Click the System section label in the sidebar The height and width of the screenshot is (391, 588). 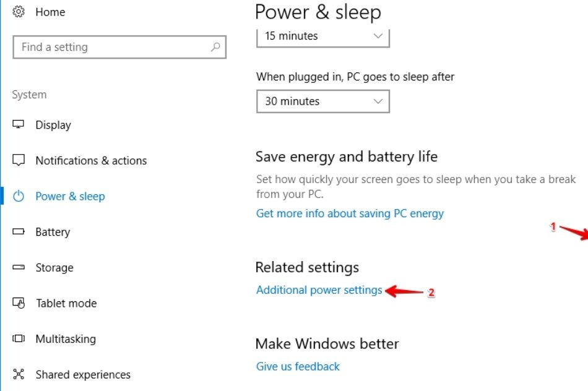coord(29,94)
